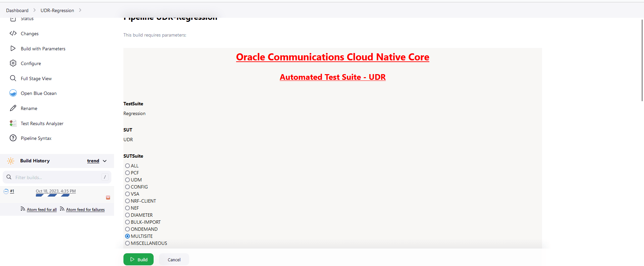Click the Cancel button
Viewport: 644px width, 266px height.
click(x=174, y=259)
